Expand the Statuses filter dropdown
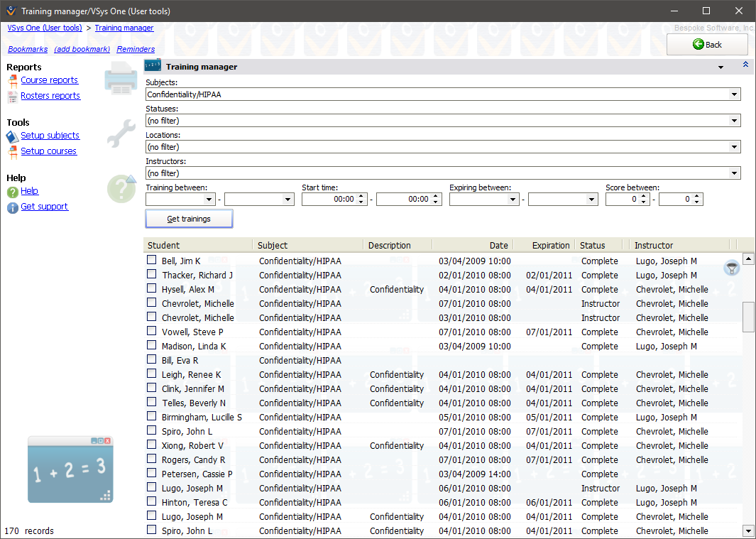 pos(734,120)
